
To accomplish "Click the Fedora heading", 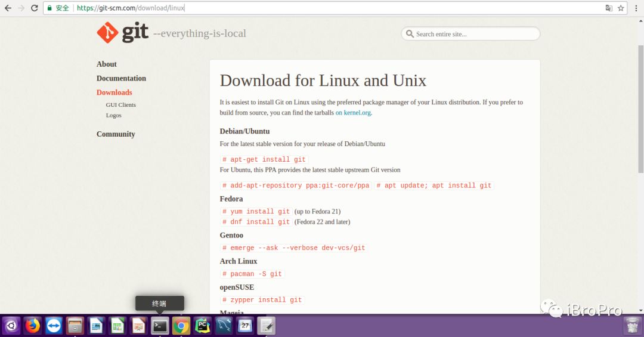I will point(231,199).
